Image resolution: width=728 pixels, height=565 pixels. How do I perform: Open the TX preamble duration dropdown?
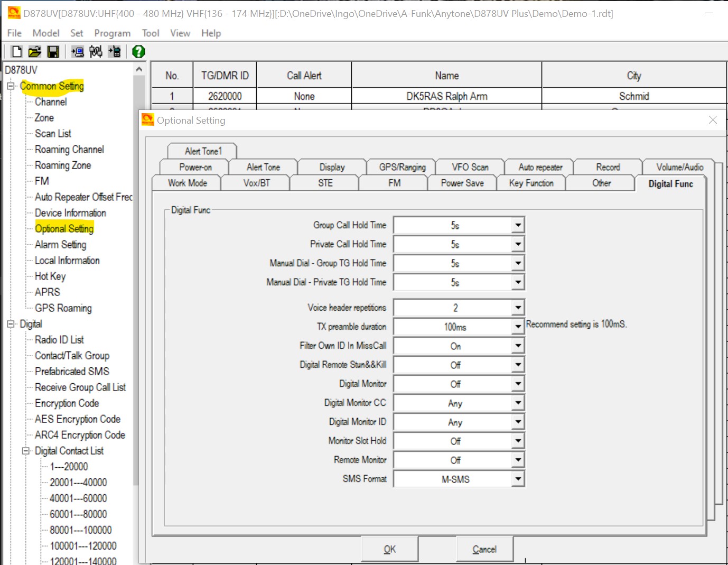[518, 327]
